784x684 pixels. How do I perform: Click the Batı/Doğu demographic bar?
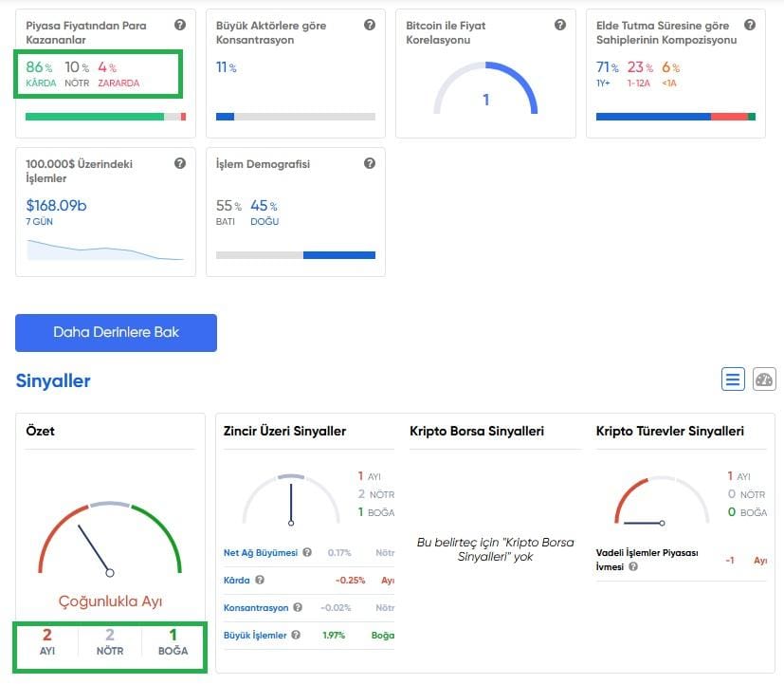coord(295,254)
